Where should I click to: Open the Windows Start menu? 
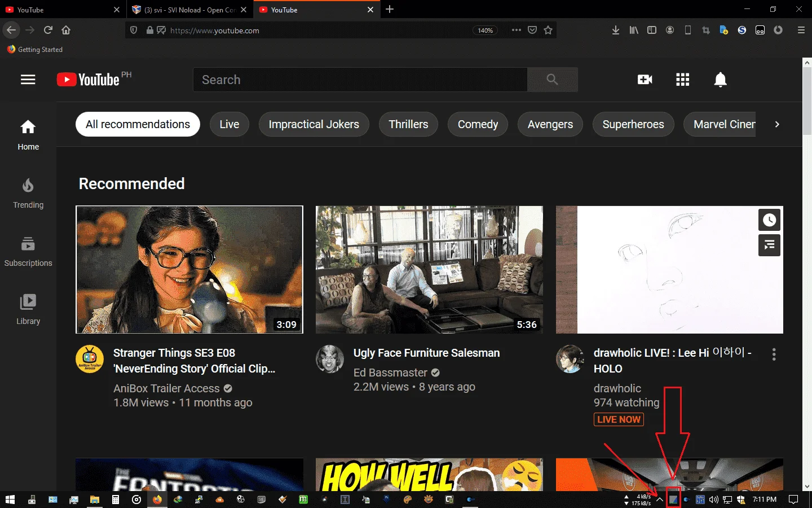click(x=10, y=500)
